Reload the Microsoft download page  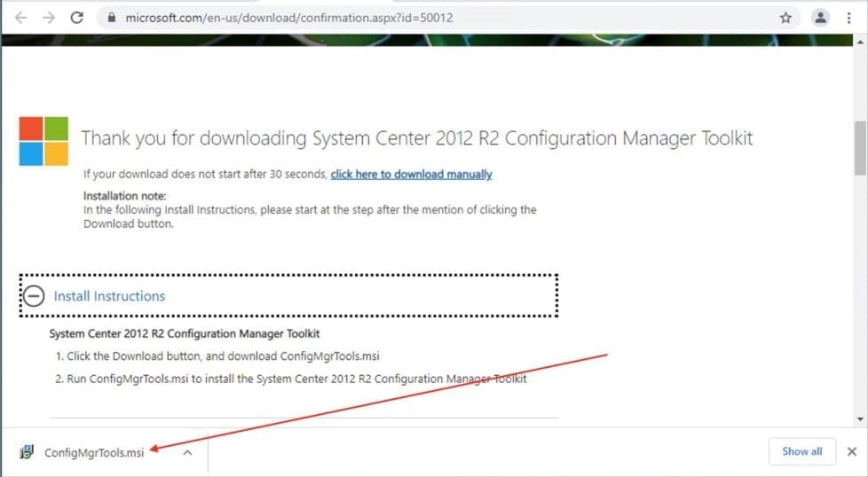[x=77, y=18]
